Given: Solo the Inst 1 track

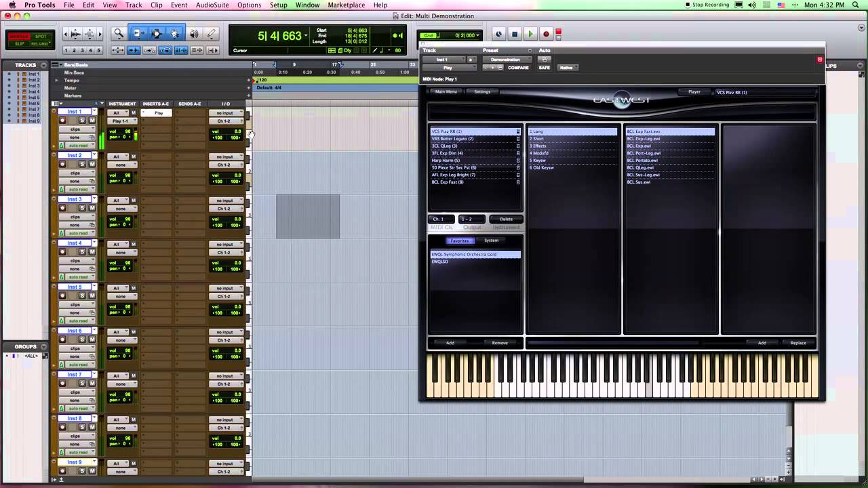Looking at the screenshot, I should (x=82, y=121).
